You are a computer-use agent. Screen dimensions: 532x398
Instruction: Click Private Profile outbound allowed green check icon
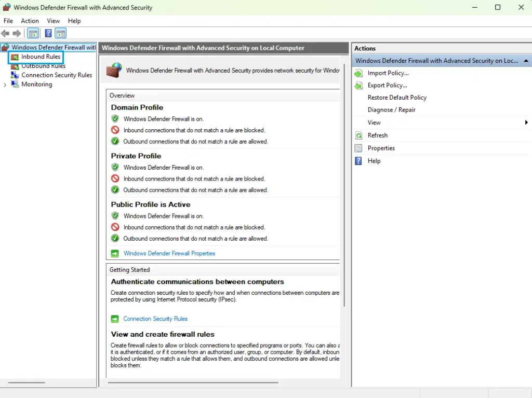pos(115,189)
